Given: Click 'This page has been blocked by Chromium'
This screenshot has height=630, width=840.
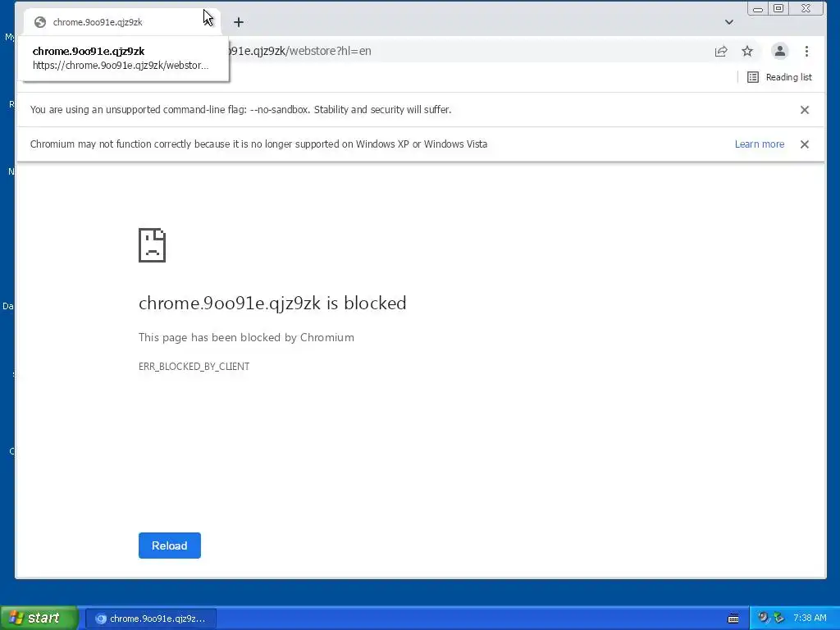Looking at the screenshot, I should click(246, 337).
